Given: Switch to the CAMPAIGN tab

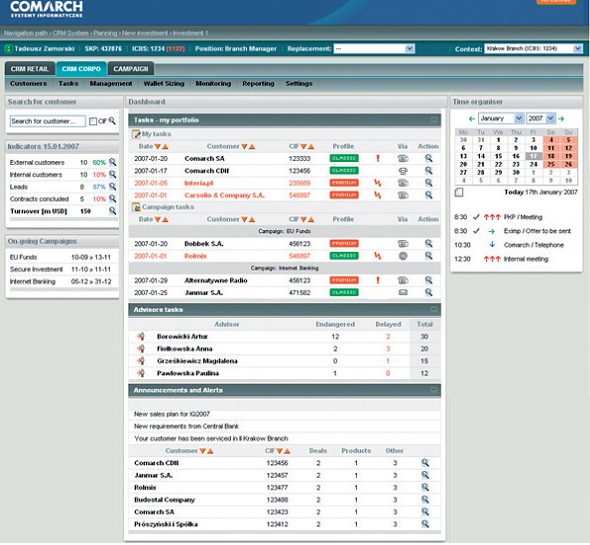Looking at the screenshot, I should tap(131, 69).
